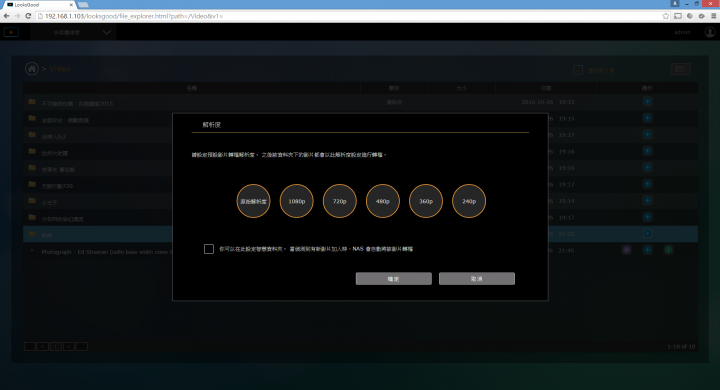
Task: Click the cast extension icon
Action: (678, 16)
